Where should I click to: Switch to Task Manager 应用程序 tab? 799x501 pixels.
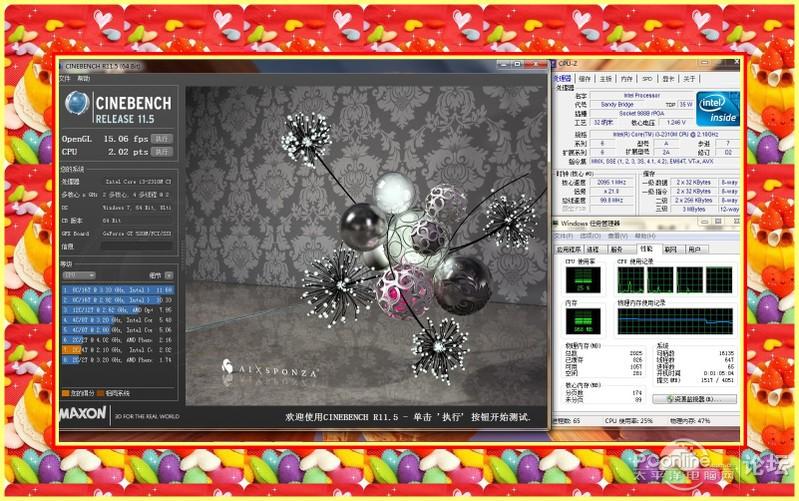coord(569,249)
